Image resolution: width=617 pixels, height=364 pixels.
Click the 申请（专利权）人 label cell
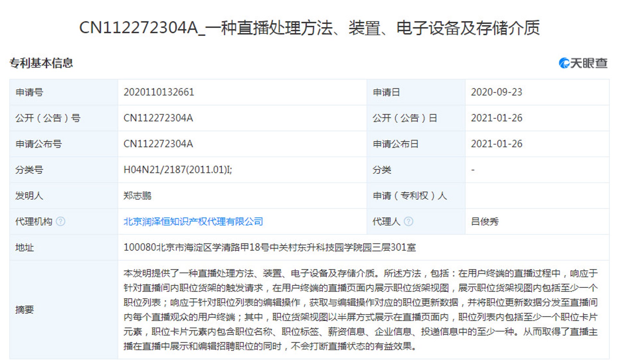click(x=416, y=195)
